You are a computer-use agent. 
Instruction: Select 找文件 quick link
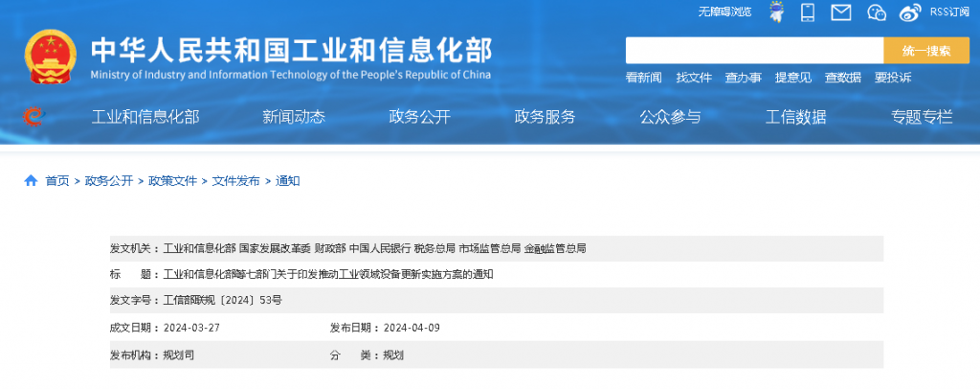pyautogui.click(x=694, y=78)
